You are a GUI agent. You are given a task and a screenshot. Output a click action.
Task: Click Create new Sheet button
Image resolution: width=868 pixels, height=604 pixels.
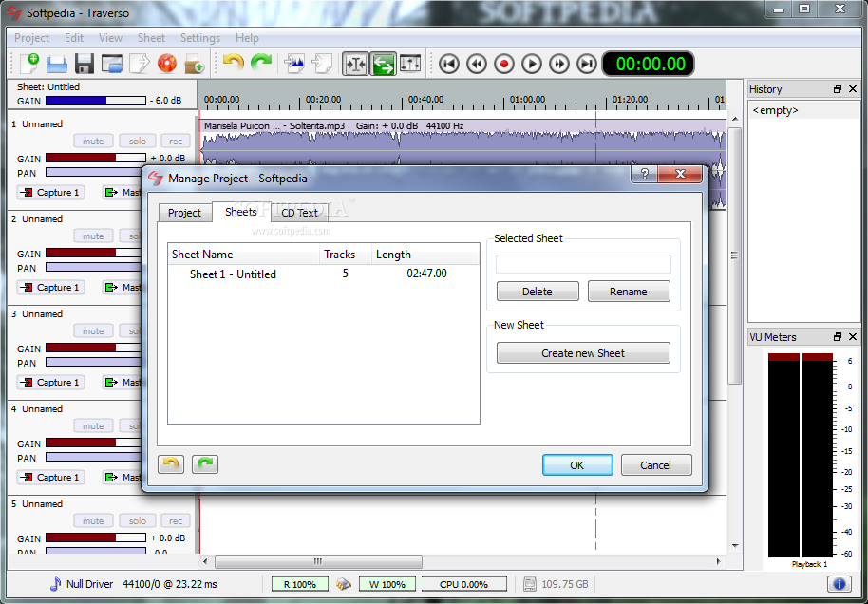(x=583, y=353)
